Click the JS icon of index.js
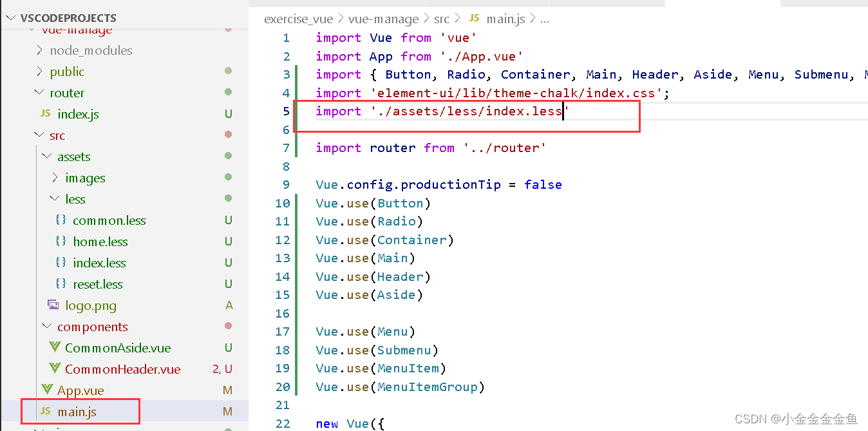Image resolution: width=868 pixels, height=431 pixels. pyautogui.click(x=46, y=114)
